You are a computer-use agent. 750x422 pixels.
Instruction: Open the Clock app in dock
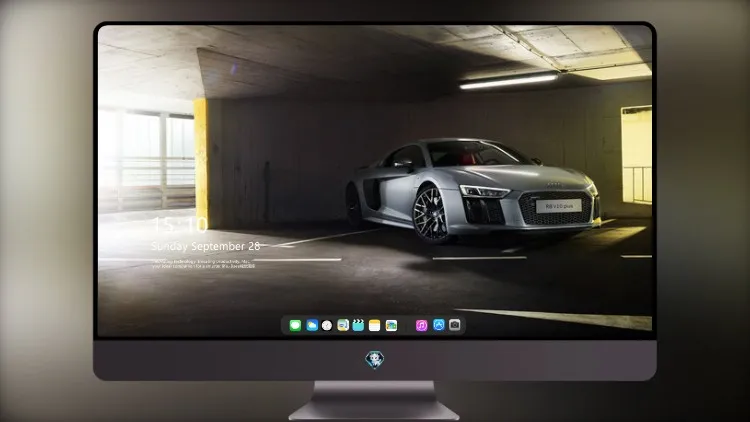pos(327,325)
